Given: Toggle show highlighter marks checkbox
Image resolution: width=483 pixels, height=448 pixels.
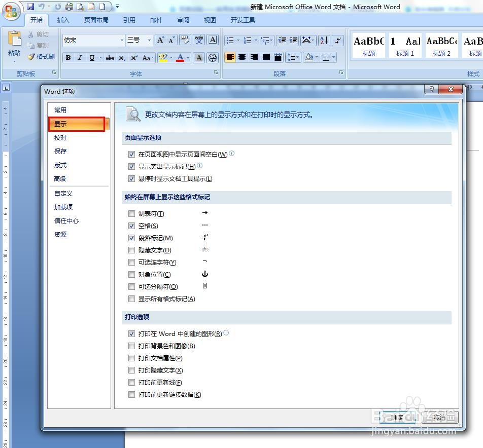Looking at the screenshot, I should (x=131, y=166).
